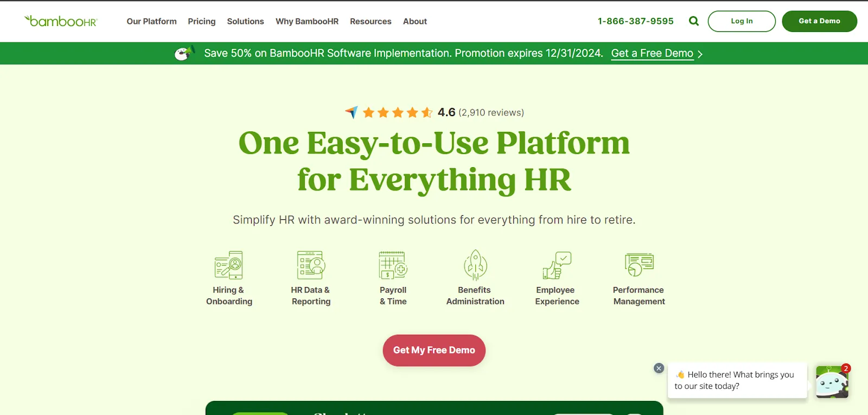
Task: Click the Capterra arrow rating icon
Action: pos(352,112)
